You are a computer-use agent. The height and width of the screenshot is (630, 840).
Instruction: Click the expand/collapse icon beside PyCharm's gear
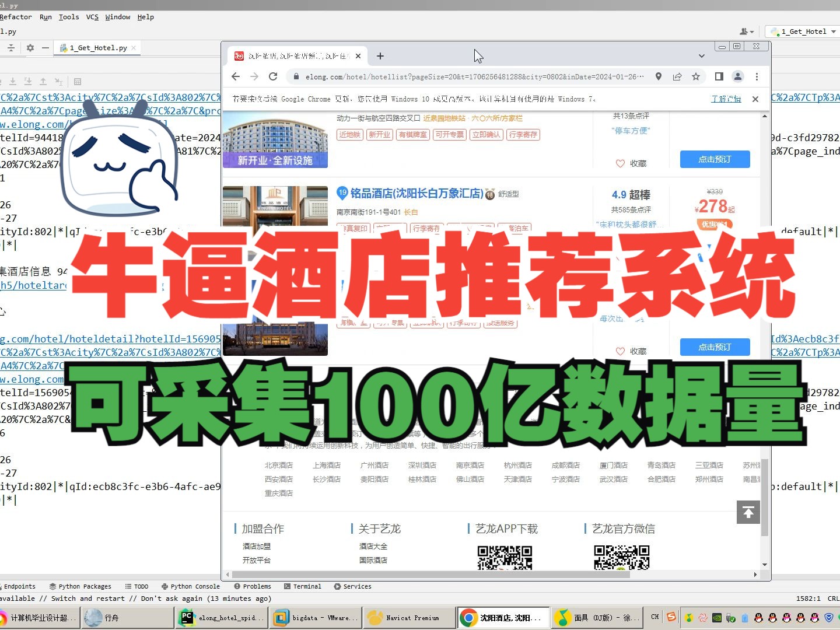click(10, 48)
